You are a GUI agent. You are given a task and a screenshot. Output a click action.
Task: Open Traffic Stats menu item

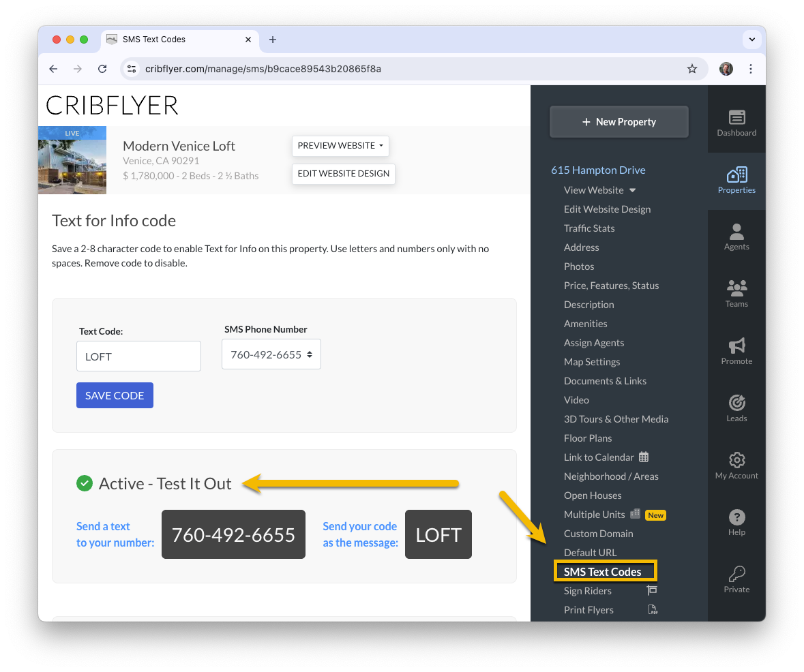click(589, 228)
